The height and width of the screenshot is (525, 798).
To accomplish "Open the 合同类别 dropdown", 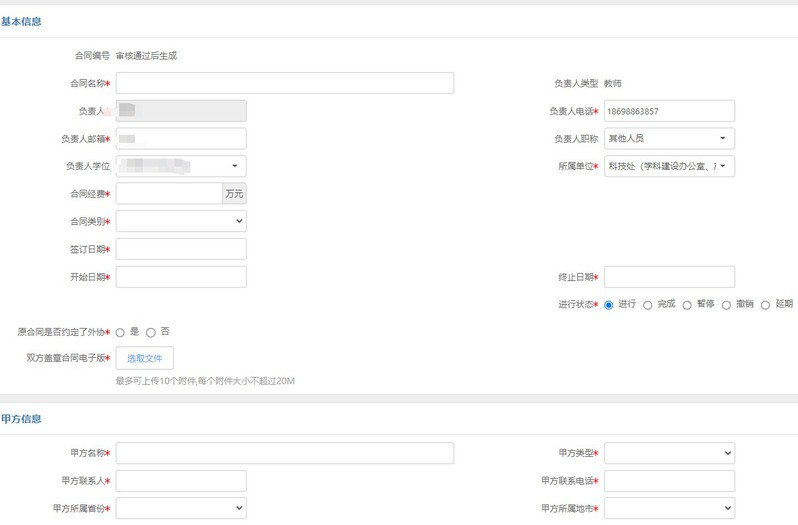I will point(181,221).
